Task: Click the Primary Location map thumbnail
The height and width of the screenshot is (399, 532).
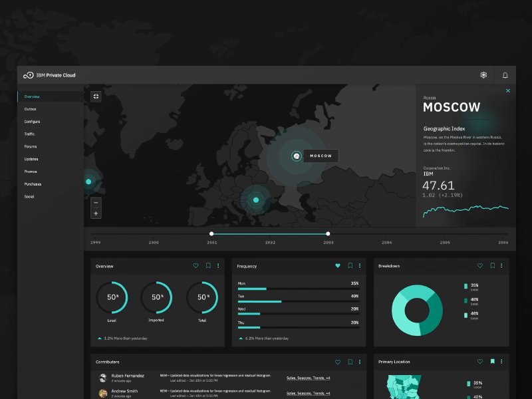Action: [x=404, y=387]
